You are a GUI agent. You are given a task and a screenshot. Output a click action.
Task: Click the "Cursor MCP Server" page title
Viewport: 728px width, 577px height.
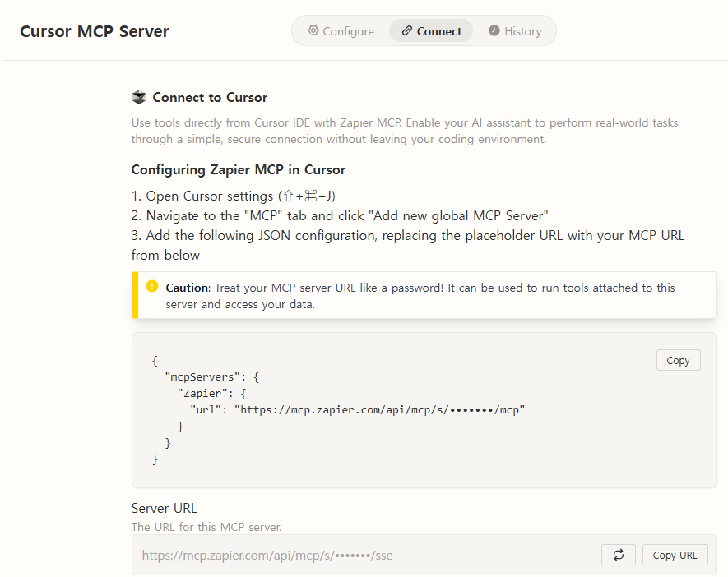pos(95,31)
